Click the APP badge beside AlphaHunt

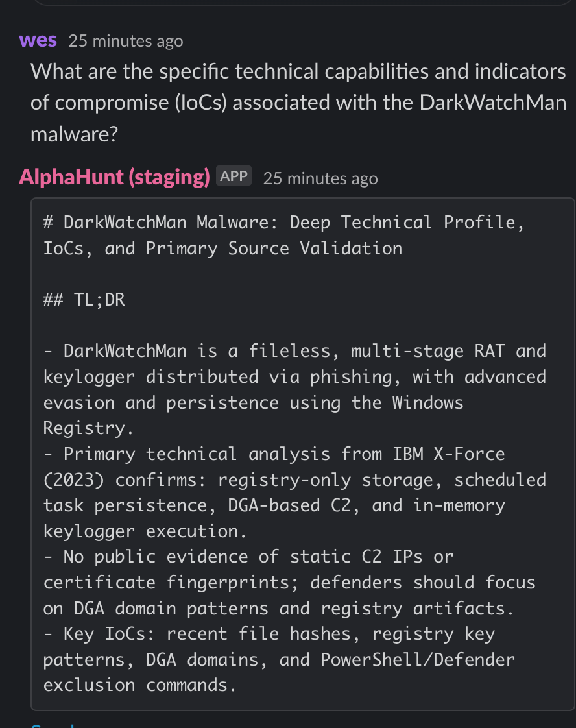coord(234,176)
